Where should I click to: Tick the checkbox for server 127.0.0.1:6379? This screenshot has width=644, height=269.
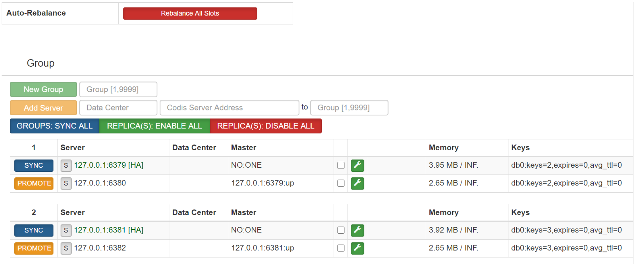point(341,165)
